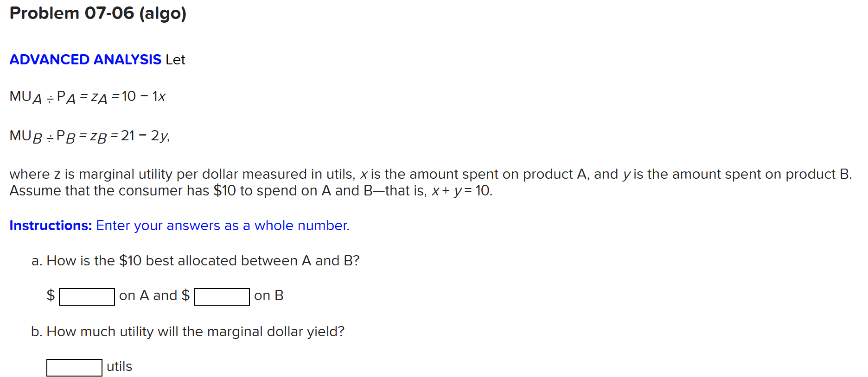Click the question b text line
The height and width of the screenshot is (377, 868).
point(187,331)
